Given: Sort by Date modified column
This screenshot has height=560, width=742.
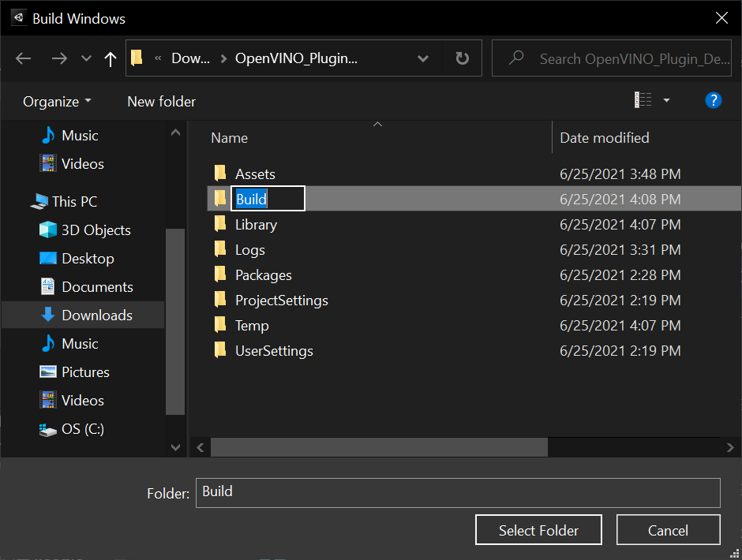Looking at the screenshot, I should 604,138.
